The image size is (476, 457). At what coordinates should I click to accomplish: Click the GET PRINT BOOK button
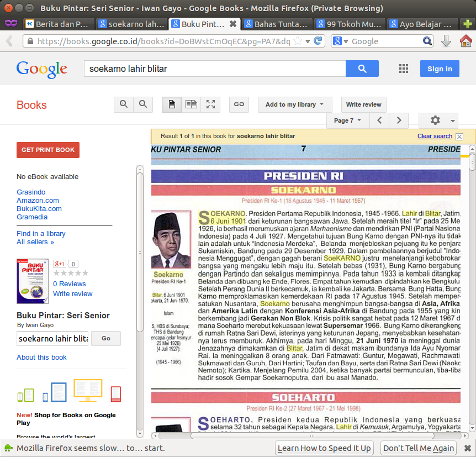pos(48,150)
